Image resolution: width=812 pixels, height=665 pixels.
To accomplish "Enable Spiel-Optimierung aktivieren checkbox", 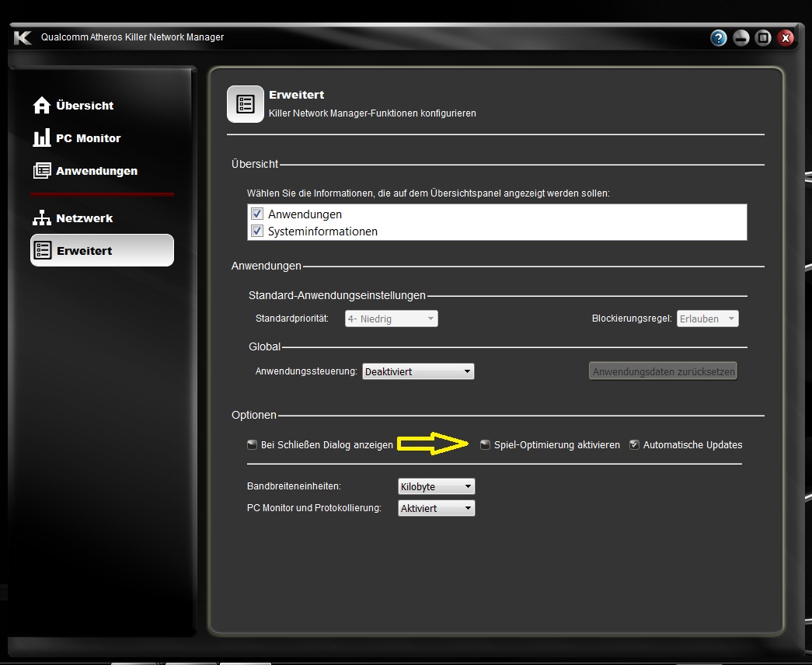I will (485, 445).
